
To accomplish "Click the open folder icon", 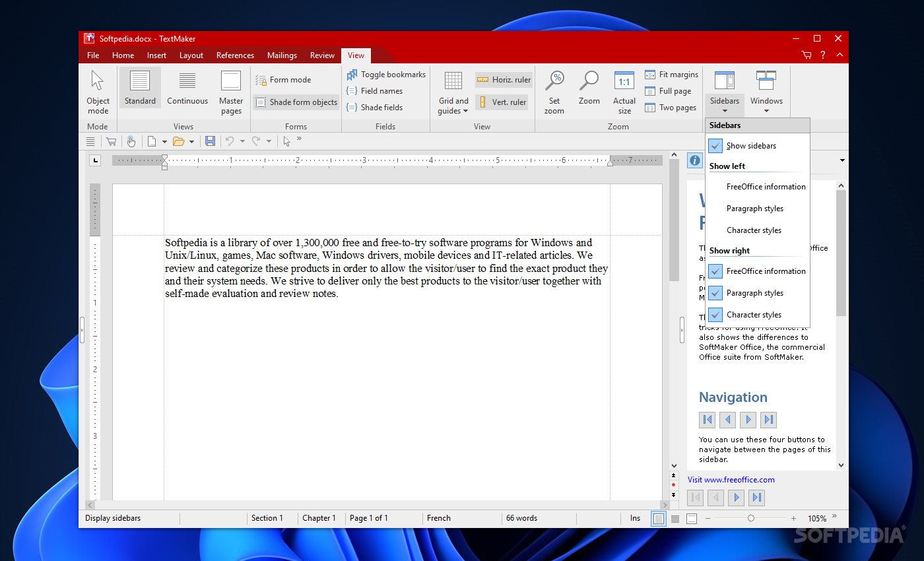I will pos(178,141).
